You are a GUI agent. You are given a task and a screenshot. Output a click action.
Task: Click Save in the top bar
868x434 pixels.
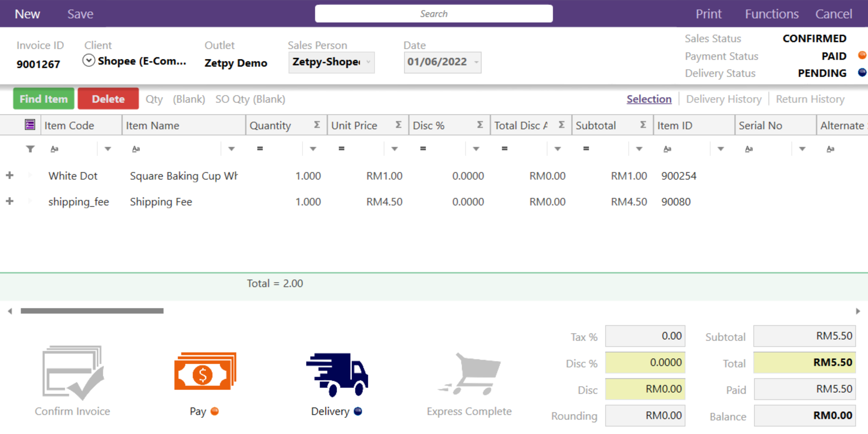click(x=80, y=14)
